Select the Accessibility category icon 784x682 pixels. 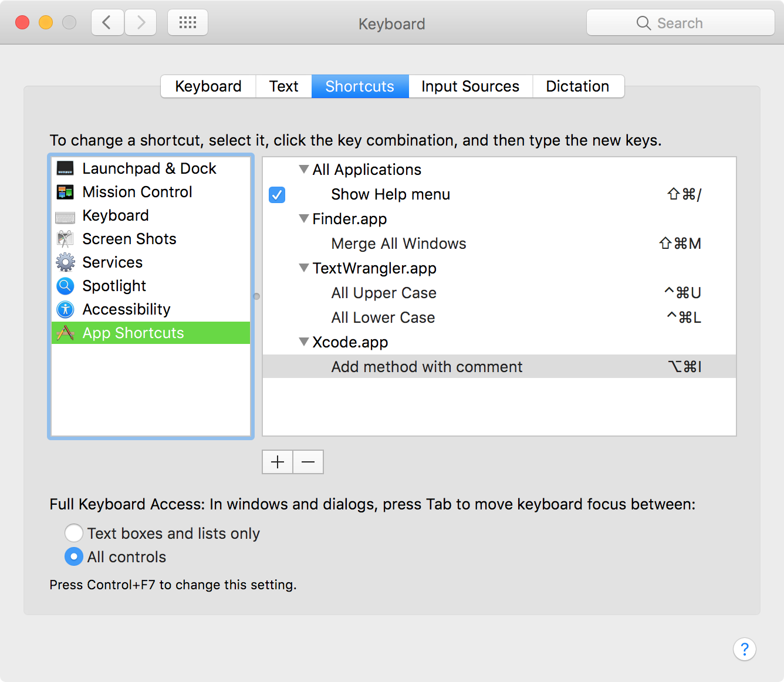tap(65, 309)
